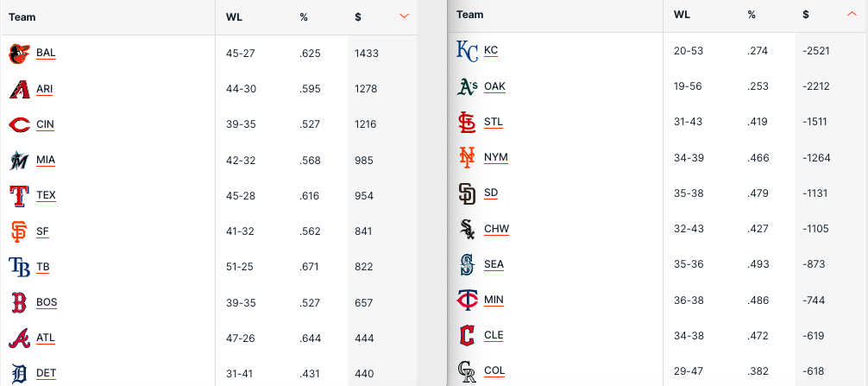Click the San Diego Padres logo
This screenshot has width=868, height=386.
pyautogui.click(x=467, y=193)
